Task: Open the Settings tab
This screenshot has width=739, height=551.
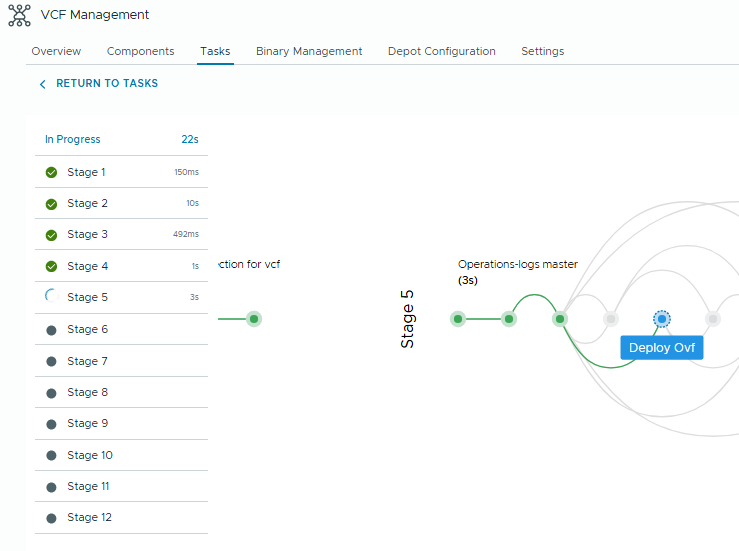Action: click(x=542, y=51)
